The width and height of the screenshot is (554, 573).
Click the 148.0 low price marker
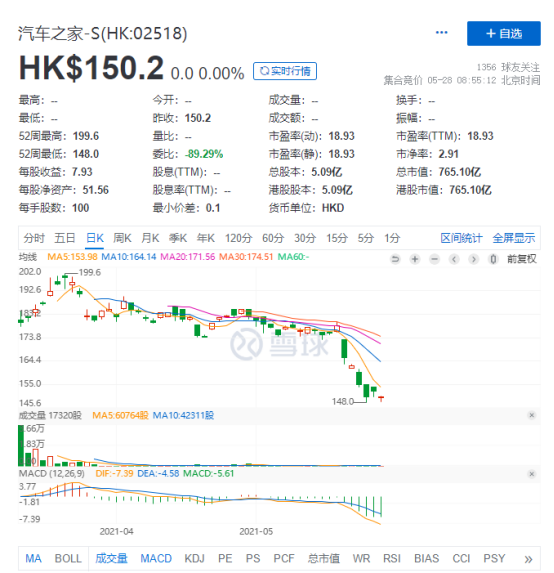point(343,401)
